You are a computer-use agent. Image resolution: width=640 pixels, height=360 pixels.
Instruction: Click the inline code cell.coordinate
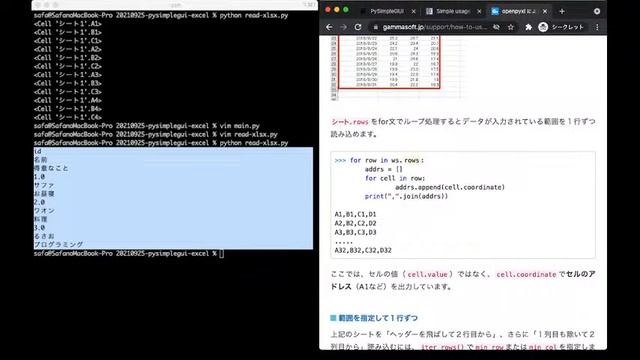pyautogui.click(x=526, y=275)
